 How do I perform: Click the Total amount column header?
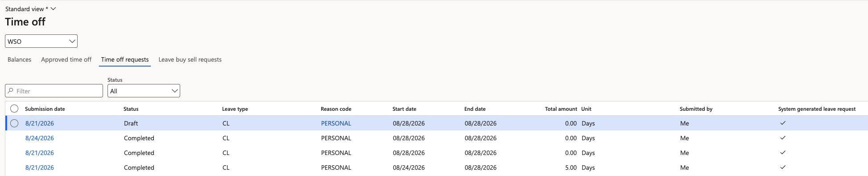point(561,109)
